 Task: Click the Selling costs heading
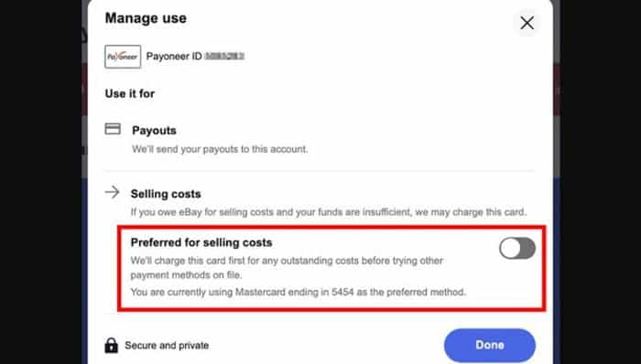tap(166, 194)
